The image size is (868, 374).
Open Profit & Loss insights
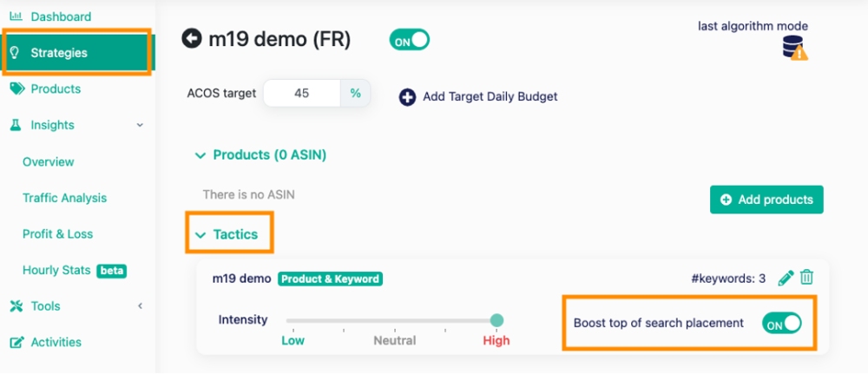click(57, 234)
